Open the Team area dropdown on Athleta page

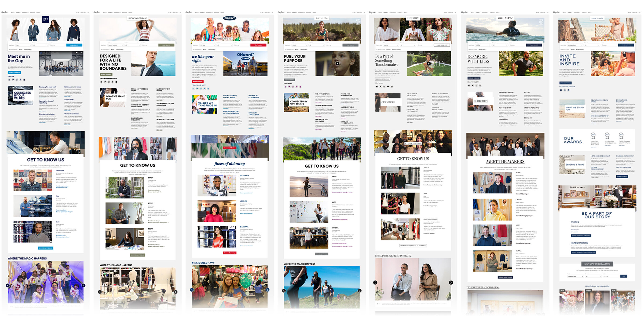pyautogui.click(x=316, y=45)
